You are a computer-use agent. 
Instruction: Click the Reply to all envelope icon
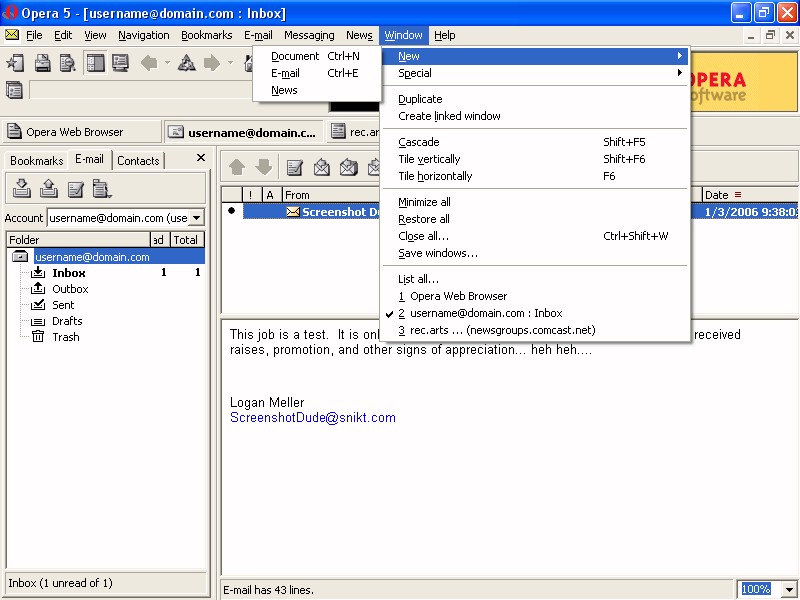click(x=348, y=167)
